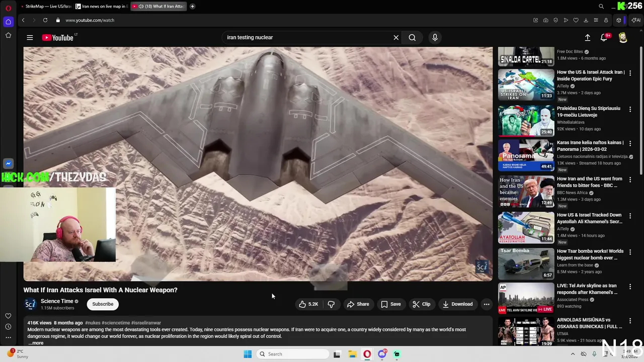
Task: Reload the current YouTube page
Action: (x=45, y=20)
